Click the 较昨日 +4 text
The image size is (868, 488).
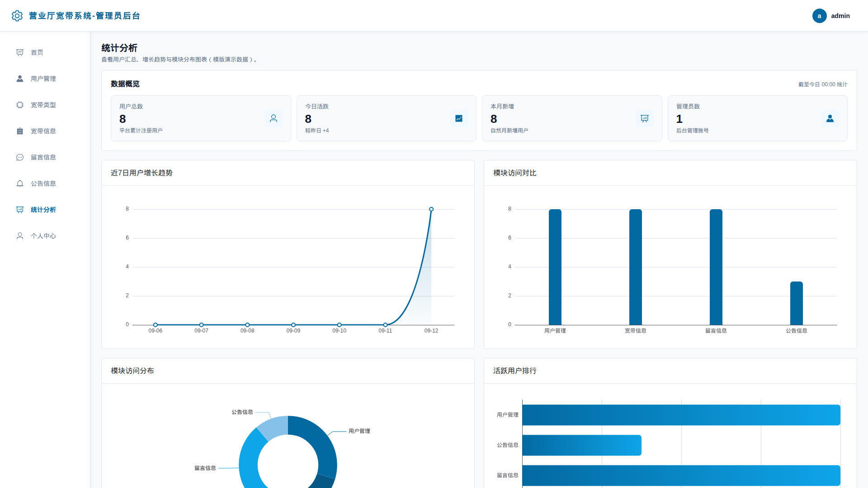317,131
